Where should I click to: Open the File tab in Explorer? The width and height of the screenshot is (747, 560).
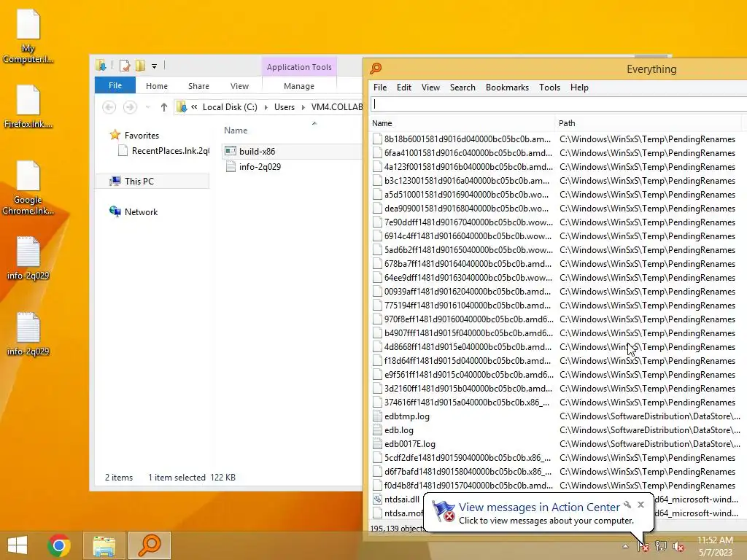coord(115,85)
